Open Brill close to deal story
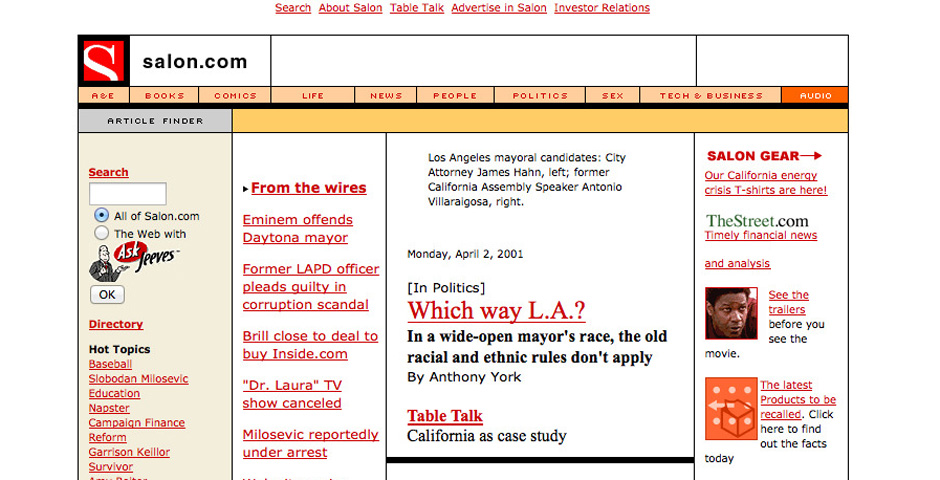Screen dimensions: 940x480 (311, 345)
